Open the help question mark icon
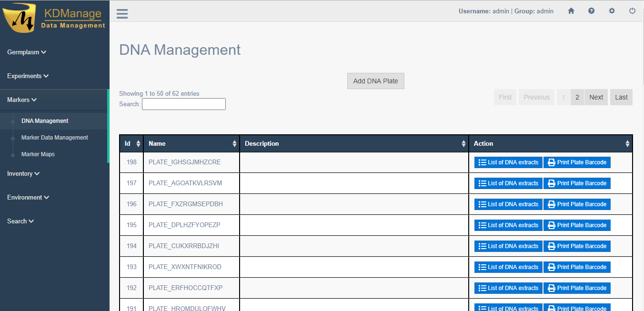 pos(591,11)
